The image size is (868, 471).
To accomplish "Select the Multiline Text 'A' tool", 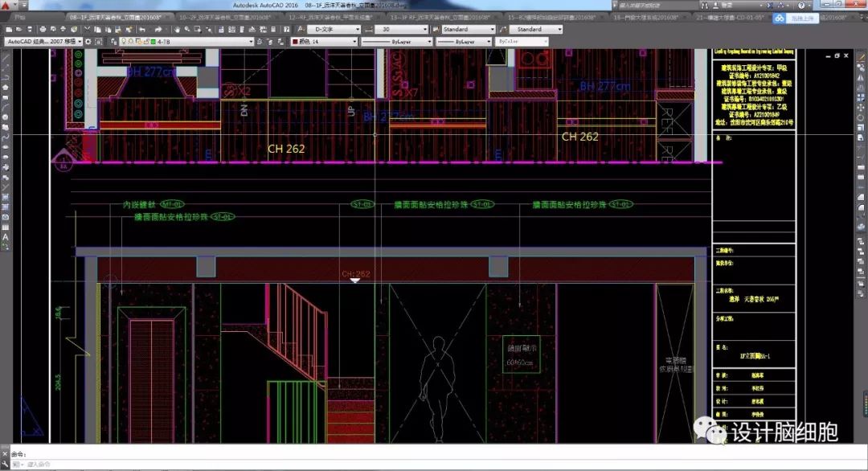I will click(6, 238).
